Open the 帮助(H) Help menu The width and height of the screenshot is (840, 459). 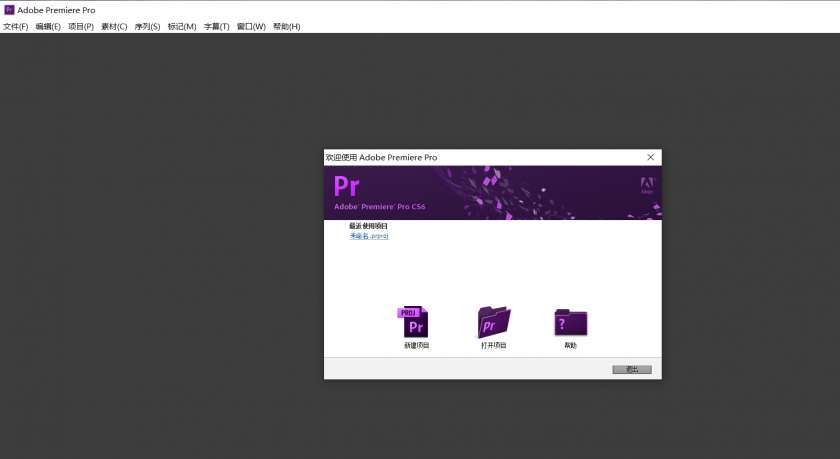tap(287, 26)
